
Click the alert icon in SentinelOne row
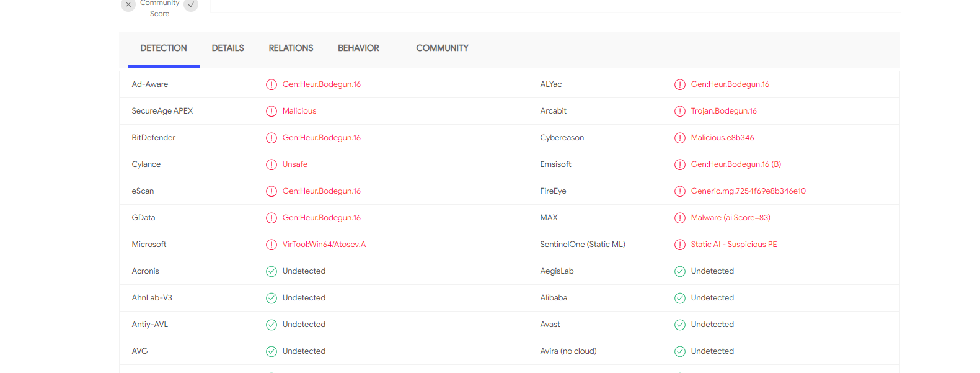680,245
